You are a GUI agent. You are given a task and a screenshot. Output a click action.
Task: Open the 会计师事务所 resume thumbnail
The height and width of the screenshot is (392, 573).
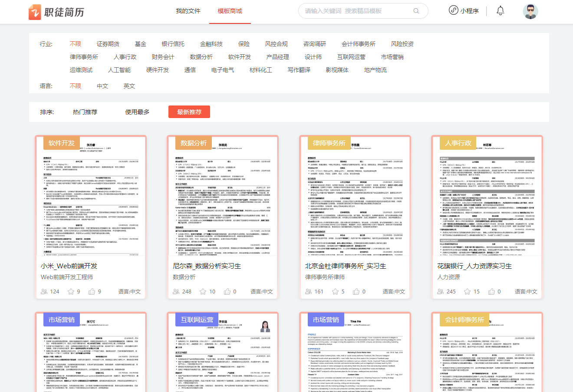click(x=487, y=352)
